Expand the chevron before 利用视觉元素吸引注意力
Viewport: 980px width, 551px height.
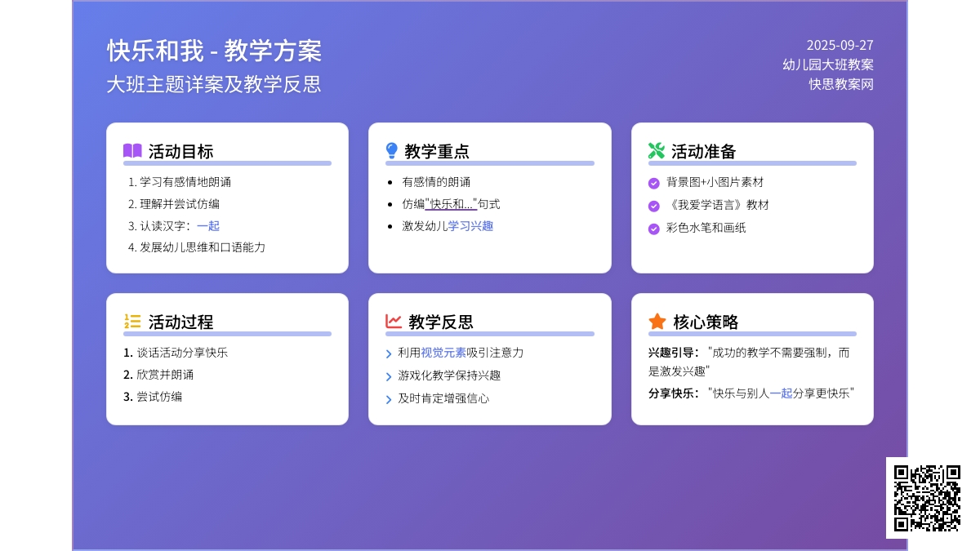[389, 354]
